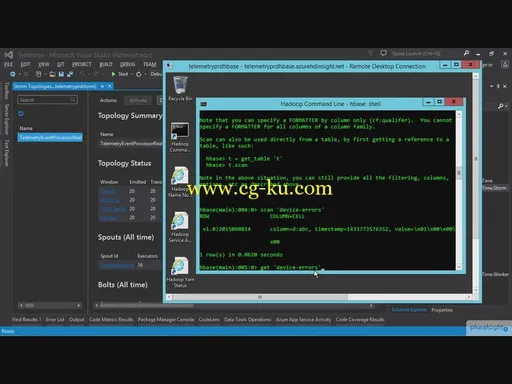Screen dimensions: 512x384
Task: Open the Hadoop Service Availability shortcut
Action: point(180,227)
